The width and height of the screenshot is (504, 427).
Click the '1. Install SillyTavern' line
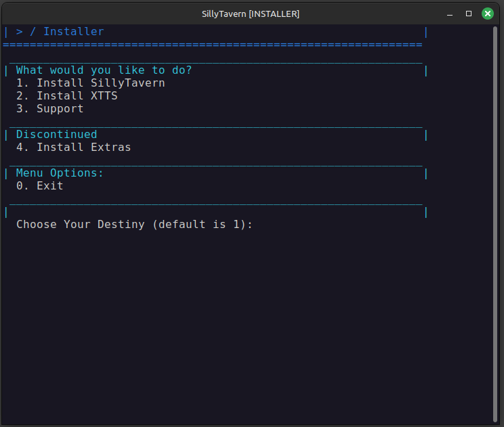tap(90, 83)
